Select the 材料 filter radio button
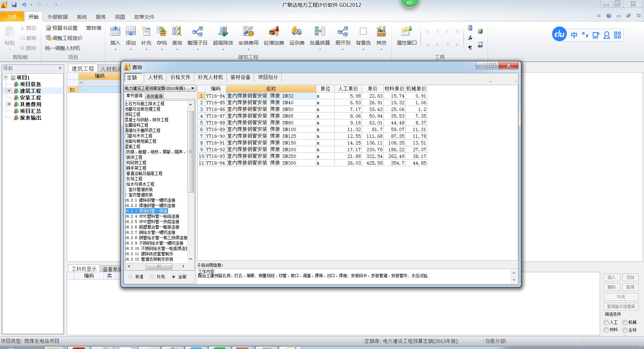 [606, 330]
